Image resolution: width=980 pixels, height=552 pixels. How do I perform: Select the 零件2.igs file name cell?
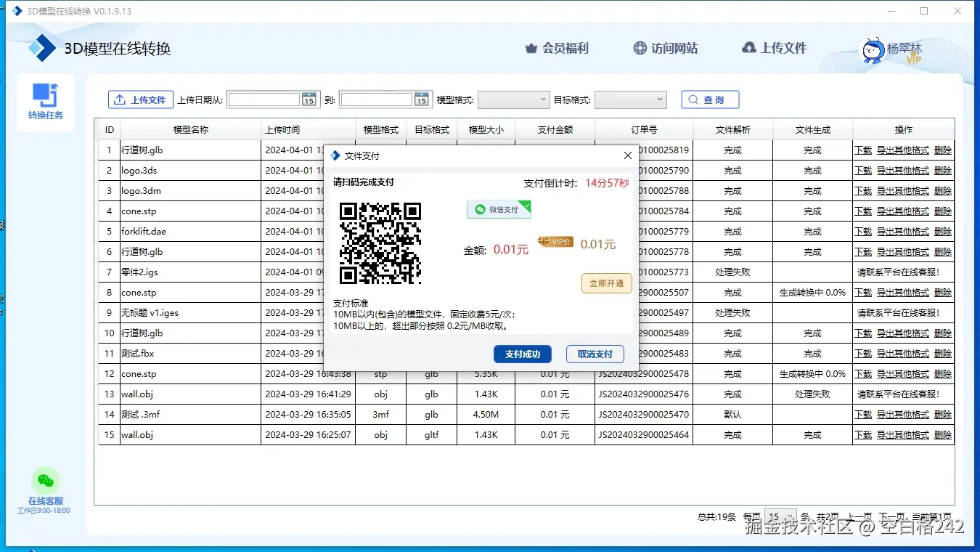pyautogui.click(x=191, y=272)
